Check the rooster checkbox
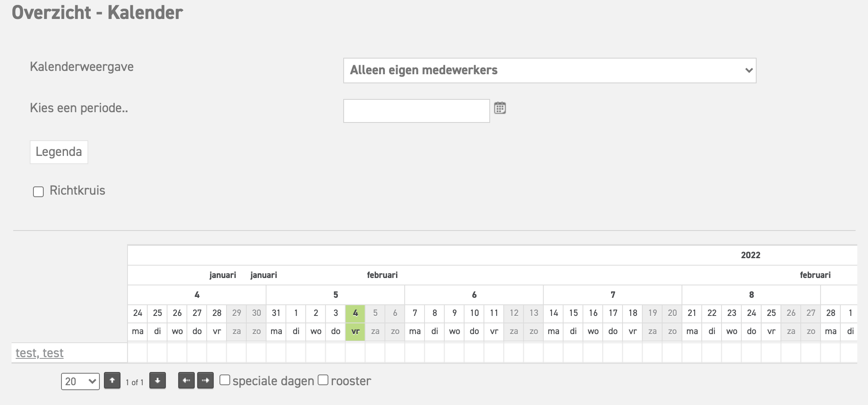Viewport: 868px width, 405px height. pyautogui.click(x=323, y=380)
